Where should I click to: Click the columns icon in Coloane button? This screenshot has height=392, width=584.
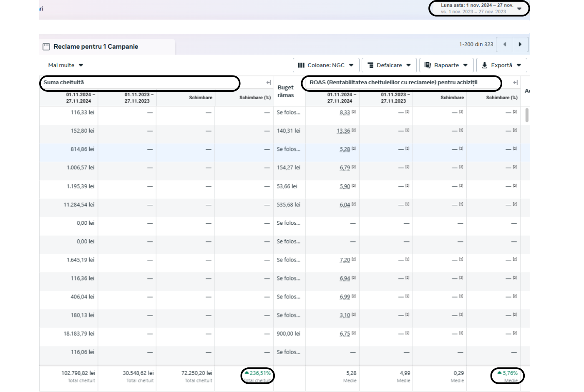coord(301,65)
